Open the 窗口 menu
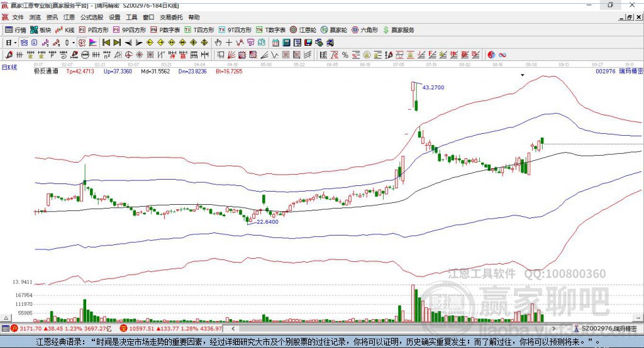 [x=148, y=17]
